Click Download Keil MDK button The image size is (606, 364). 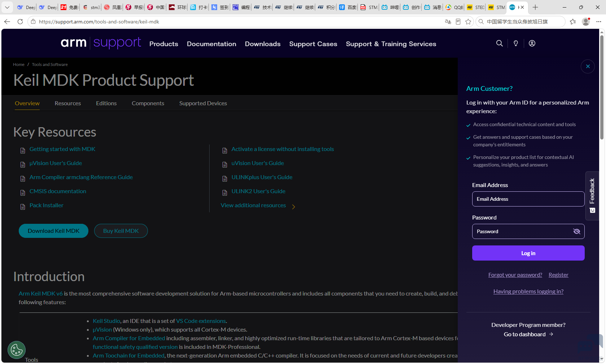click(53, 231)
